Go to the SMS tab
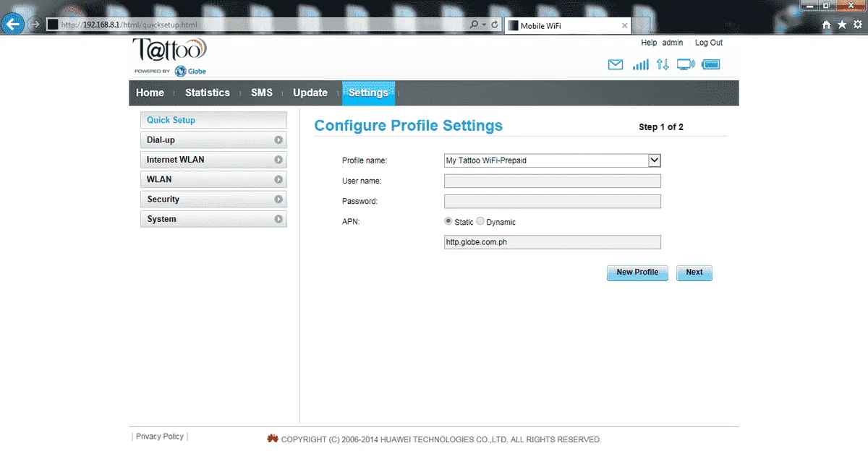 (x=262, y=93)
